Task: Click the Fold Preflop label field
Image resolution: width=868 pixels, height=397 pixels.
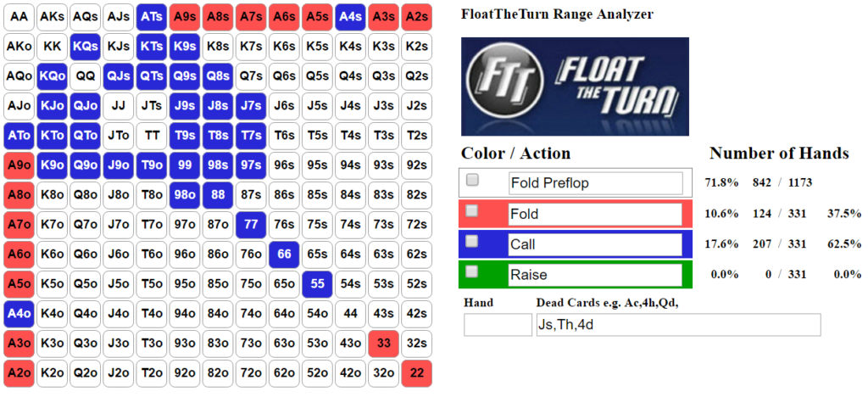Action: (x=596, y=183)
